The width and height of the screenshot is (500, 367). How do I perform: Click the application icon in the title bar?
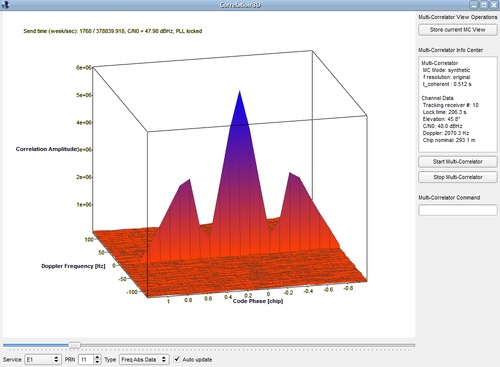click(5, 5)
